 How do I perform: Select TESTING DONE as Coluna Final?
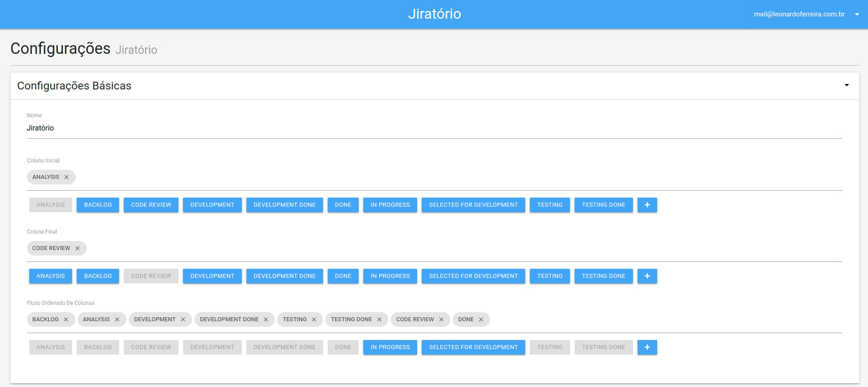coord(604,276)
